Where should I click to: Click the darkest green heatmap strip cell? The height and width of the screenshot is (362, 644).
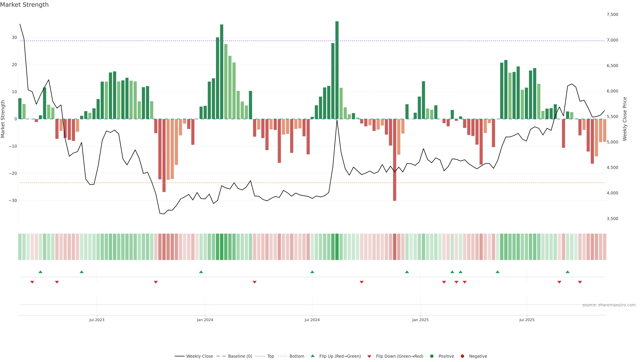click(x=337, y=247)
